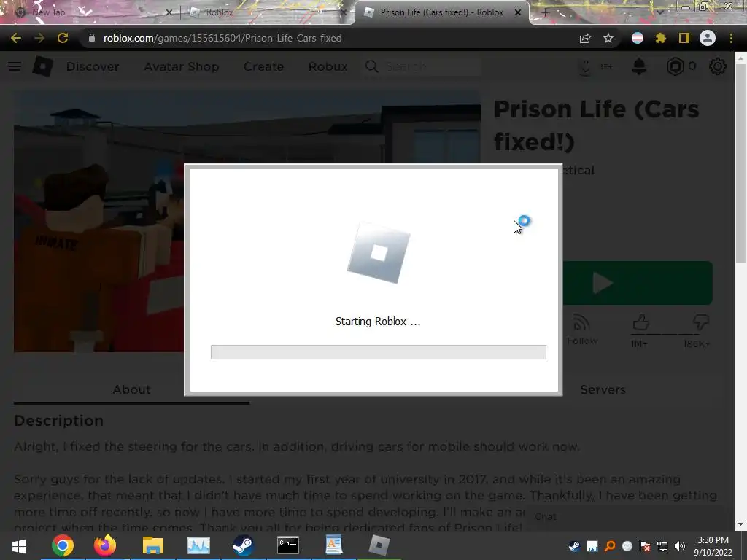Open Roblox settings gear
747x560 pixels.
[718, 66]
